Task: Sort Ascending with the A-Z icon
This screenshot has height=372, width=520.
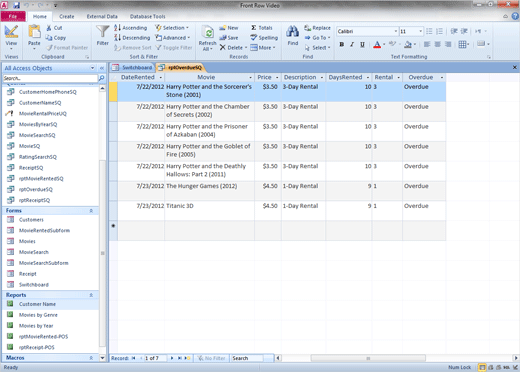Action: tap(117, 28)
